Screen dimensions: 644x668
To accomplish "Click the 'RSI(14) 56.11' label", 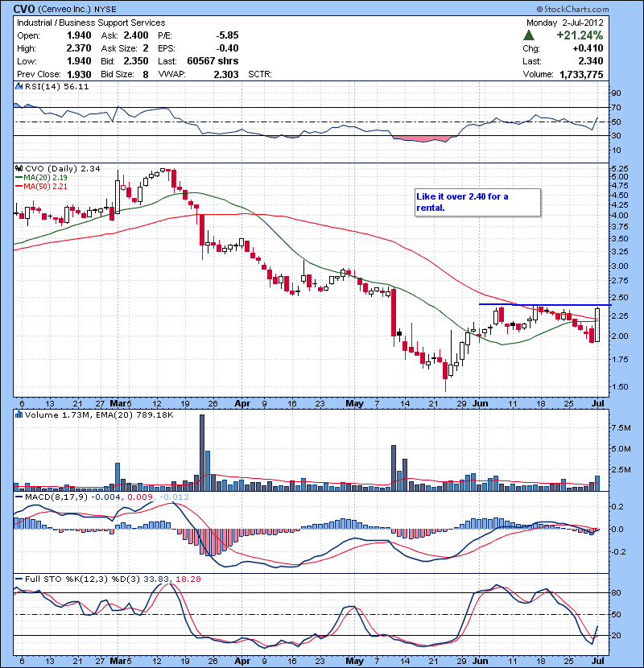I will pos(56,86).
